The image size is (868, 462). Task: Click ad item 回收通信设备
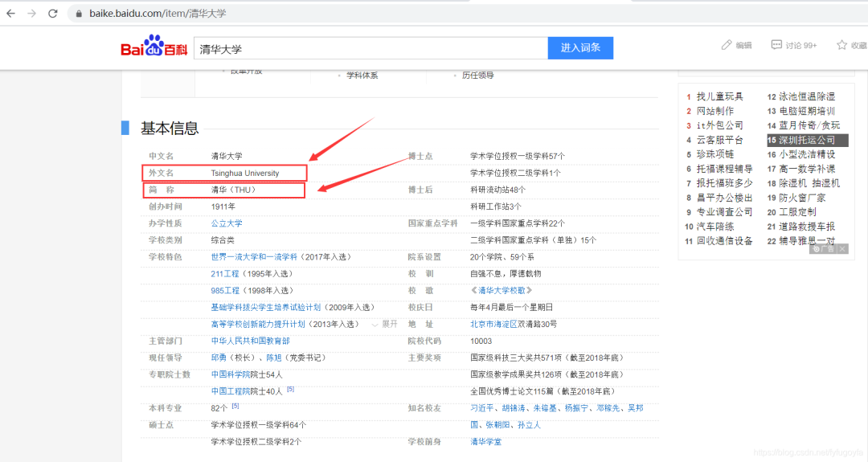coord(724,240)
